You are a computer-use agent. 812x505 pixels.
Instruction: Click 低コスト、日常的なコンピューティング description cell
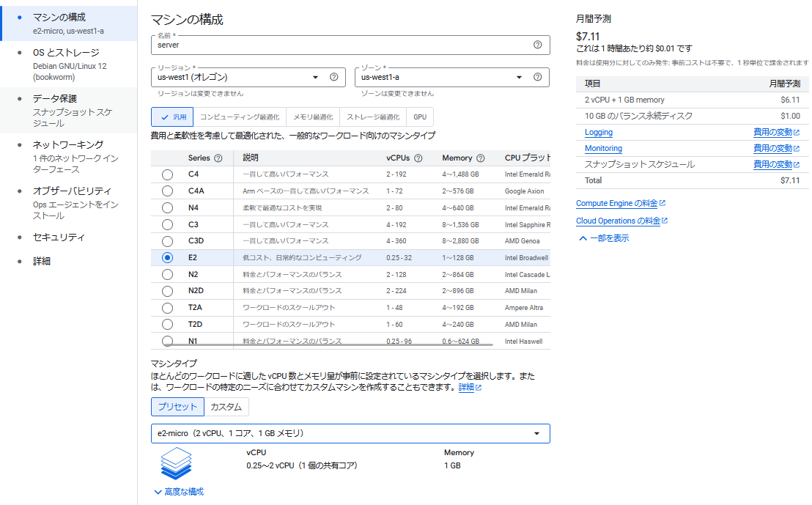[302, 258]
